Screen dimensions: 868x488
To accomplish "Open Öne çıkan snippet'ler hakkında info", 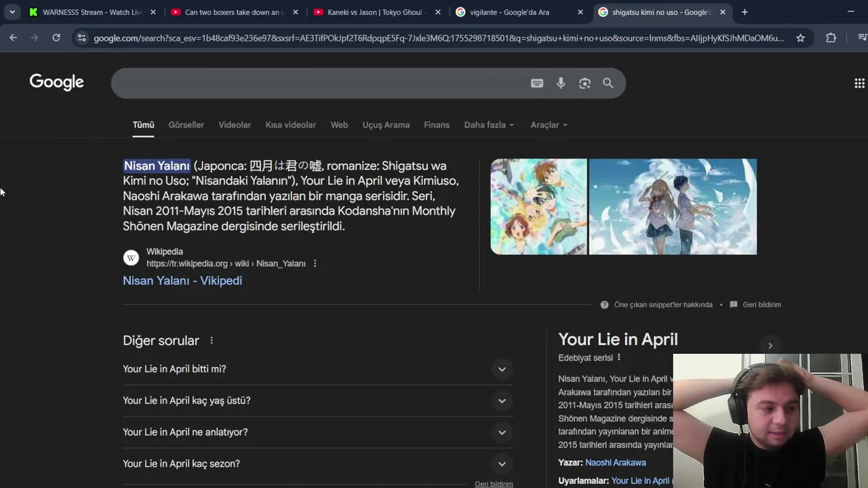I will [663, 305].
